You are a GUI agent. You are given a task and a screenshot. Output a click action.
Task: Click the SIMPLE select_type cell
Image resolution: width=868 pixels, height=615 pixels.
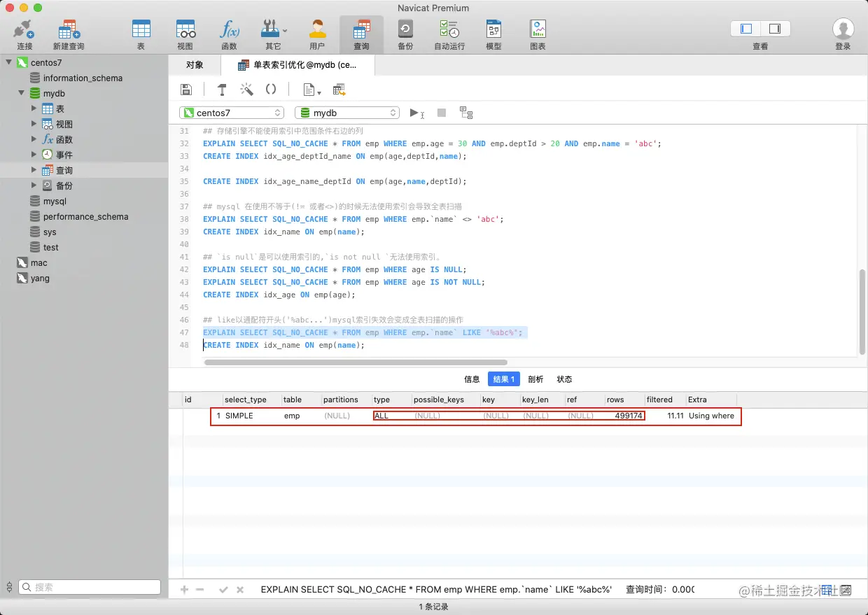[239, 416]
